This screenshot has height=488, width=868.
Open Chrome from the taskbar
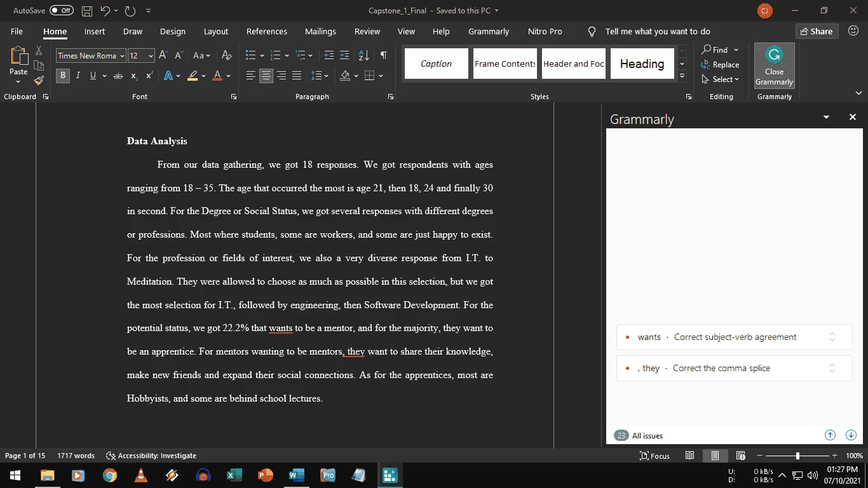(x=110, y=475)
